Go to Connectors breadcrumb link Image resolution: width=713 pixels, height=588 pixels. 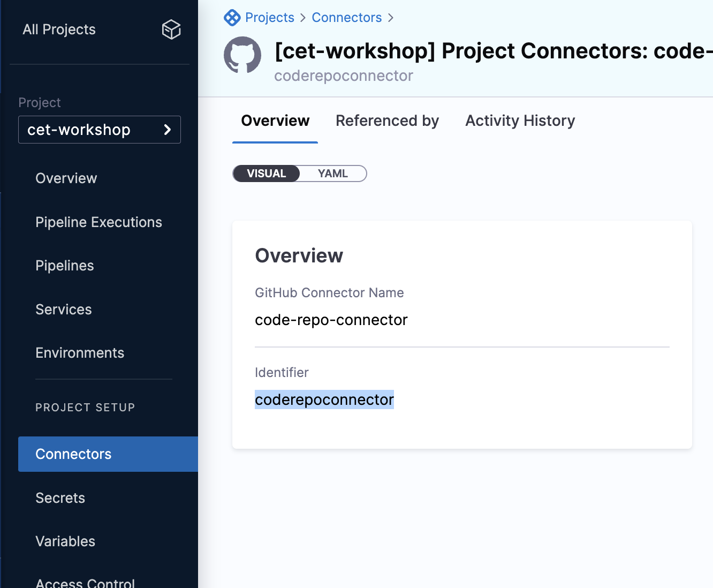pyautogui.click(x=346, y=18)
